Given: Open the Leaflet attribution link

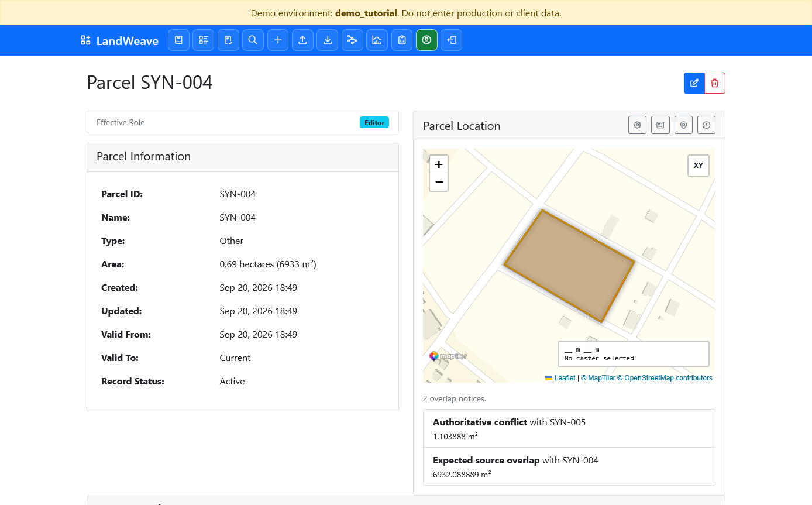Looking at the screenshot, I should 560,378.
